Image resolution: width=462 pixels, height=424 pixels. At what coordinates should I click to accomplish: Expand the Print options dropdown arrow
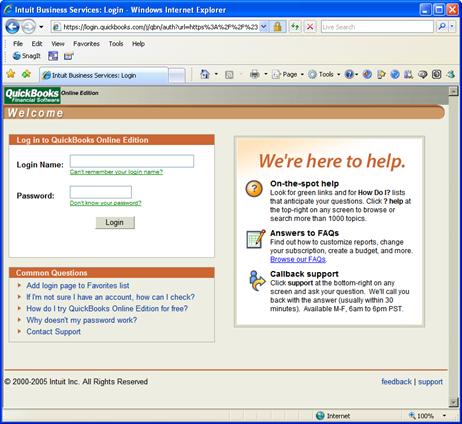(266, 74)
